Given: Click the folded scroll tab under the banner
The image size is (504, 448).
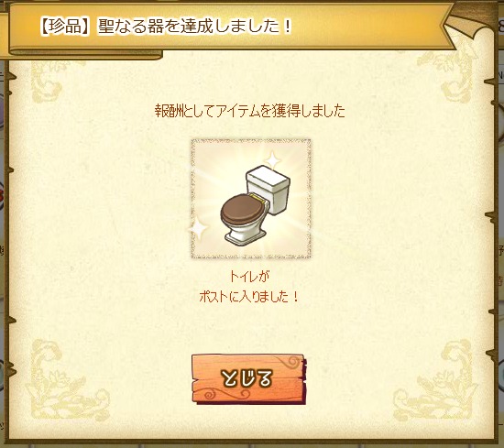Looking at the screenshot, I should 83,55.
